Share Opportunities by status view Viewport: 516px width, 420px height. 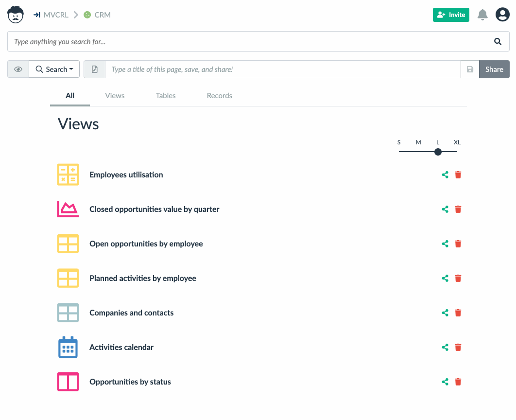tap(445, 382)
